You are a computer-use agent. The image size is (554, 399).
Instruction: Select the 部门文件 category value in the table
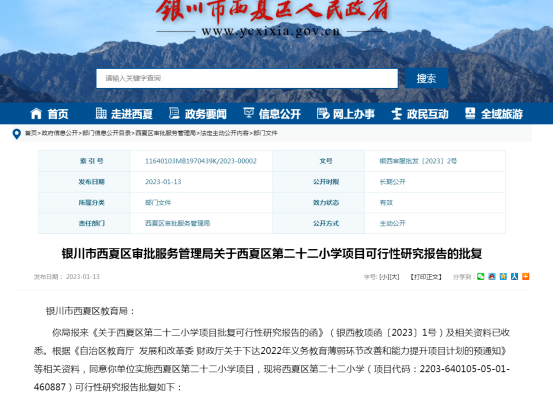coord(158,203)
